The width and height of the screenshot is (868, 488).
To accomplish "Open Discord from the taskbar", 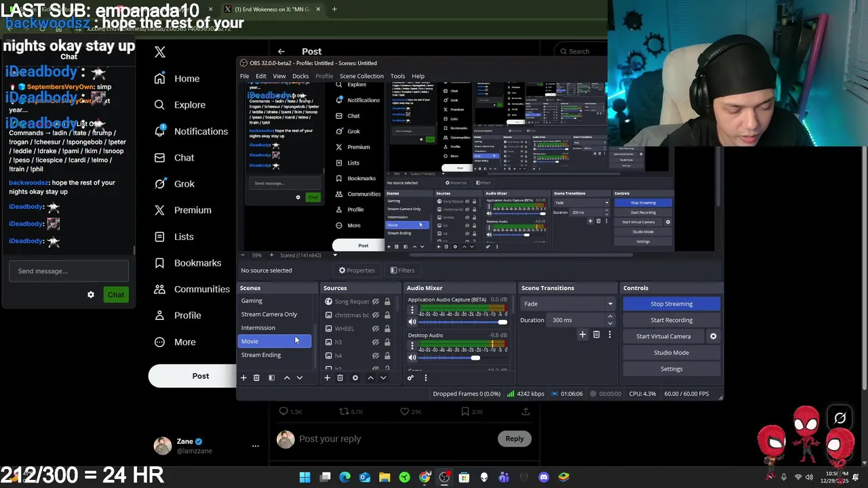I will (x=543, y=477).
